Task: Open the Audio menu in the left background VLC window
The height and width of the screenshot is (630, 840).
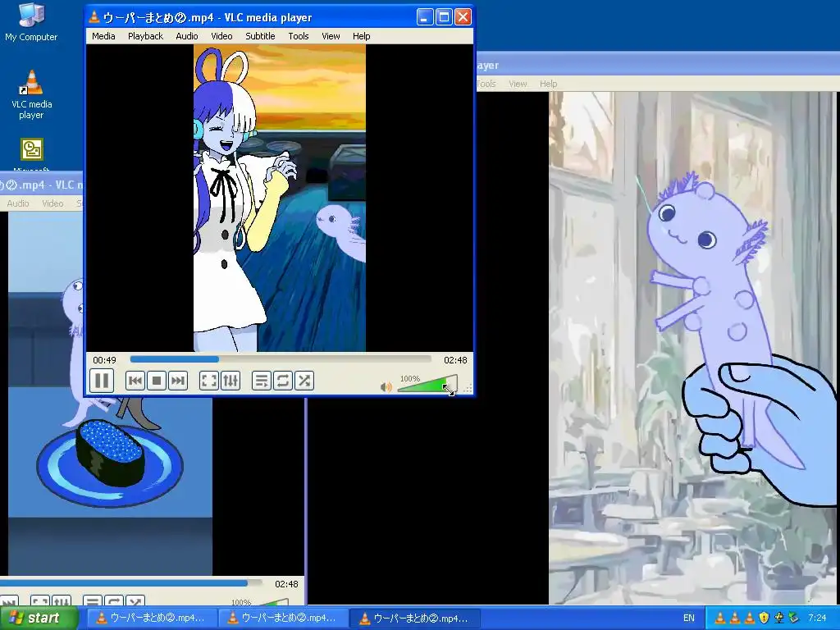Action: (x=18, y=203)
